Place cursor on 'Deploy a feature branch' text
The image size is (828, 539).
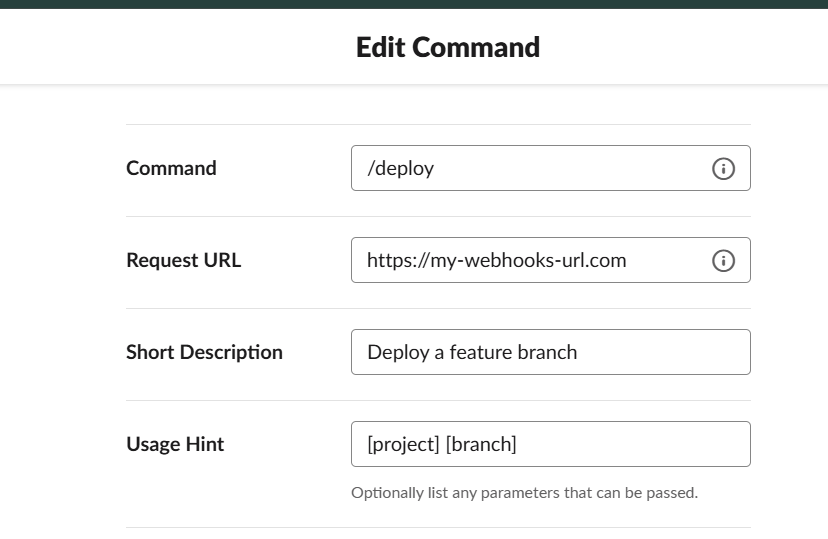click(x=472, y=352)
